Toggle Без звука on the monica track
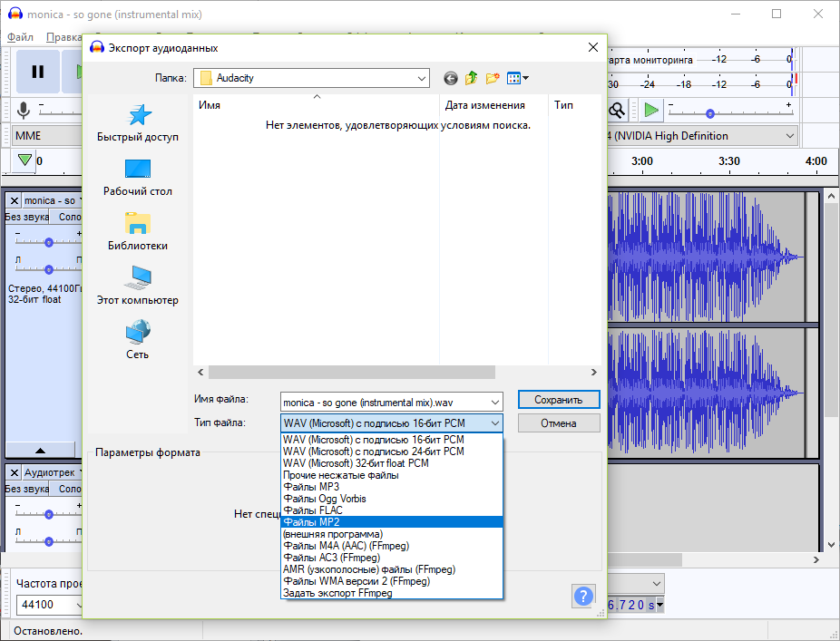The height and width of the screenshot is (641, 840). 27,217
